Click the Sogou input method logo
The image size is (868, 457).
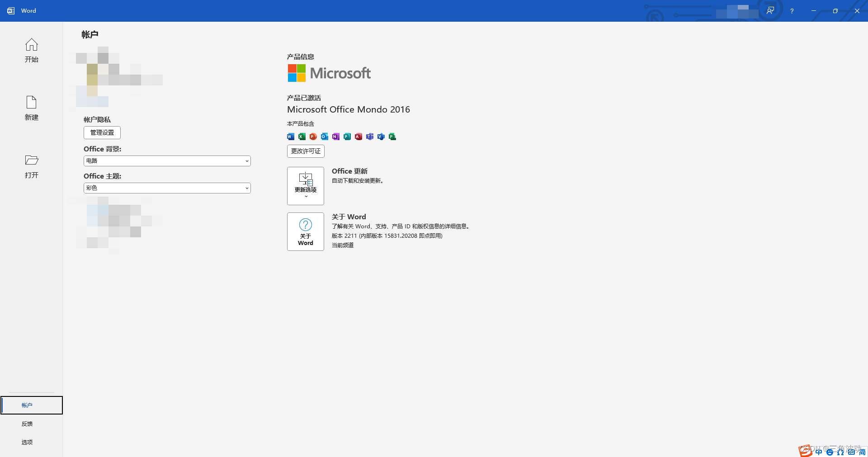point(805,451)
